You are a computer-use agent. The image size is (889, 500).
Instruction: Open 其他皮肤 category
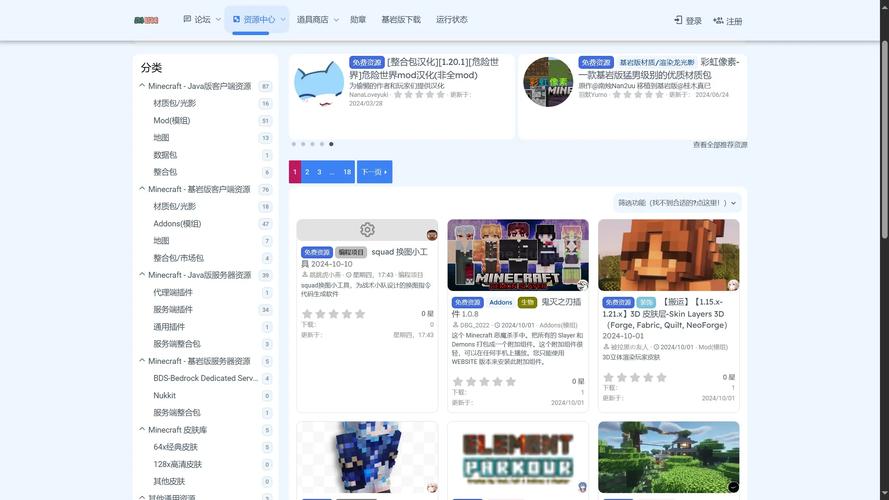point(169,481)
